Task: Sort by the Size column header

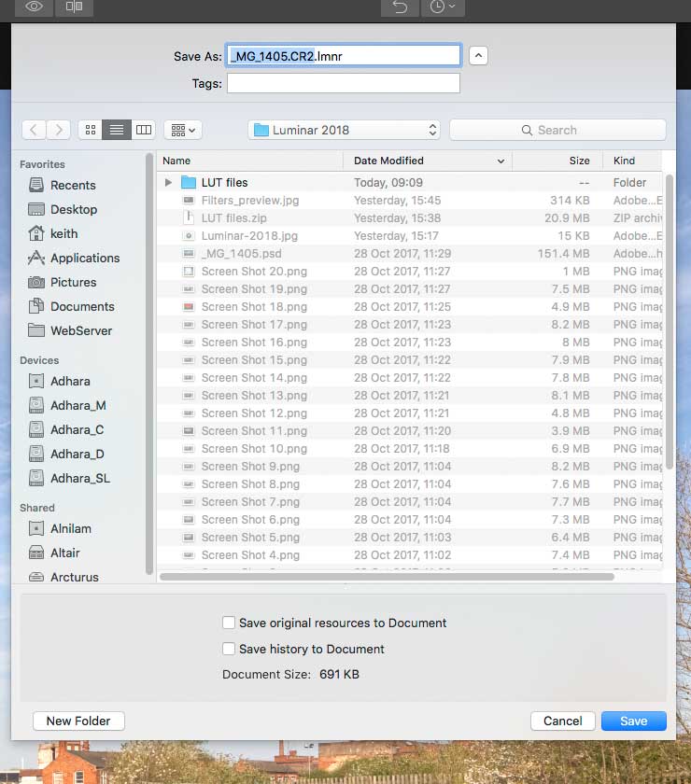Action: [x=557, y=161]
